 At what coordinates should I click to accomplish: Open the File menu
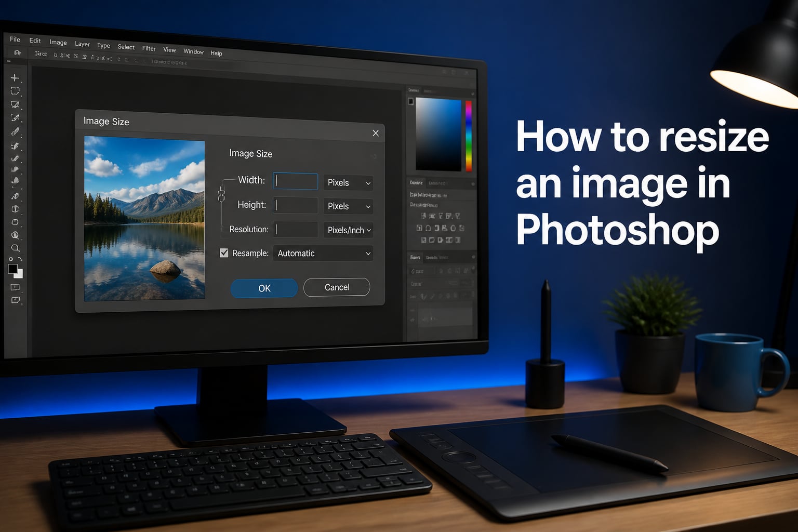click(x=15, y=39)
